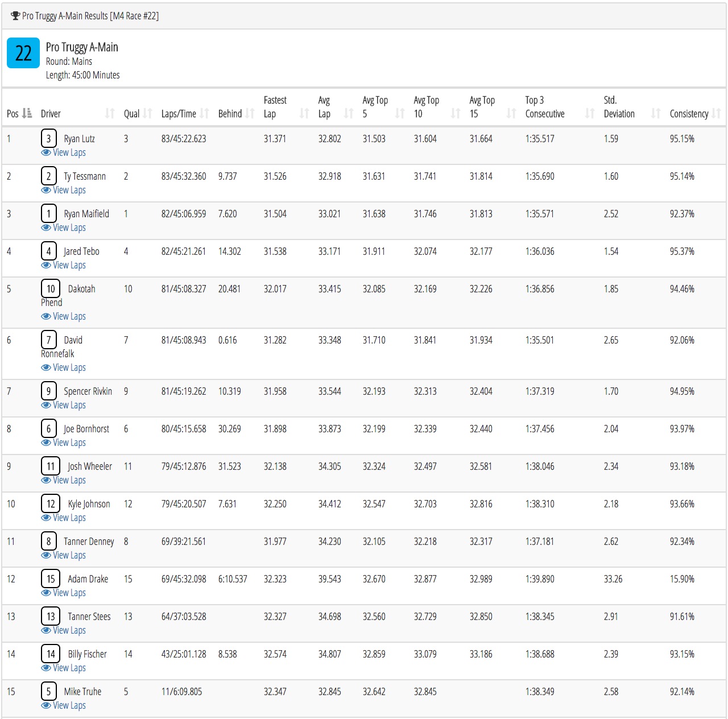
Task: Open View Laps for Jared Tebo
Action: [64, 265]
